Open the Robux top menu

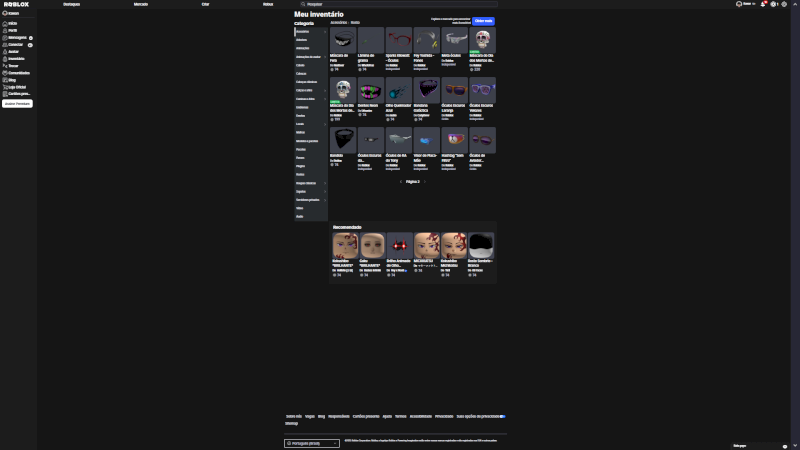[268, 4]
